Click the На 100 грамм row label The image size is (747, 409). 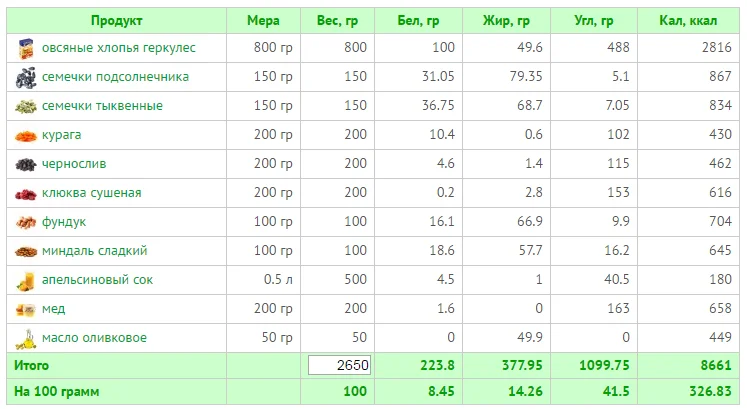[x=57, y=392]
